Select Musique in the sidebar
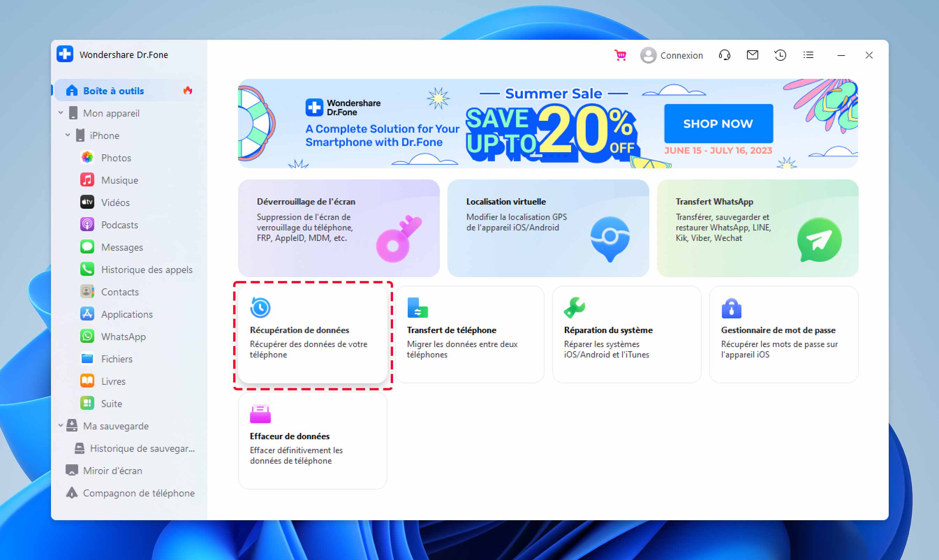The height and width of the screenshot is (560, 939). (x=119, y=180)
